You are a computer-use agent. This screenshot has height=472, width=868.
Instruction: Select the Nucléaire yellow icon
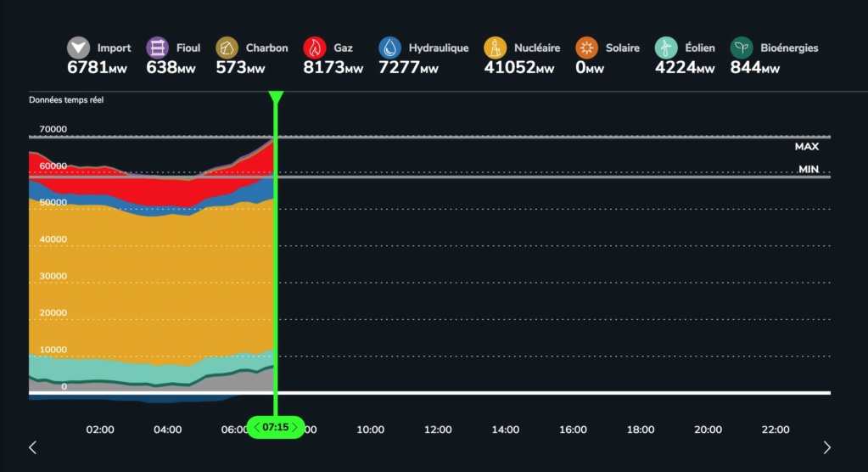[x=495, y=48]
